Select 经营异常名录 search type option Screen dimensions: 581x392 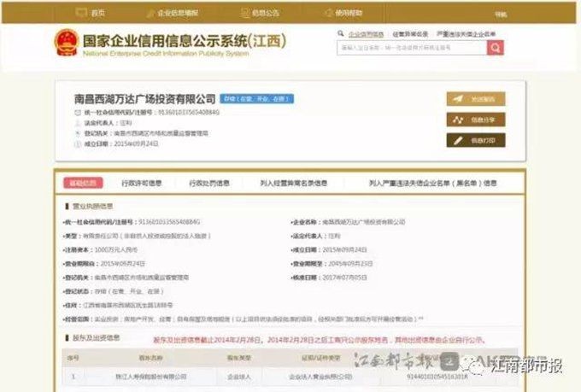pos(410,33)
